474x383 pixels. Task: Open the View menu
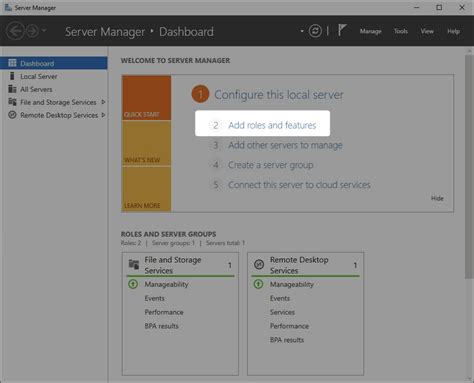coord(427,31)
